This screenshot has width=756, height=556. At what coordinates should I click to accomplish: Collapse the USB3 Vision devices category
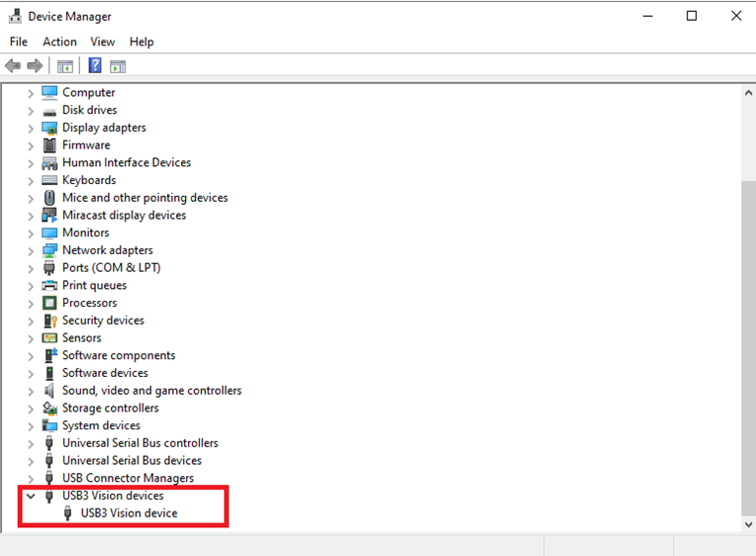31,496
